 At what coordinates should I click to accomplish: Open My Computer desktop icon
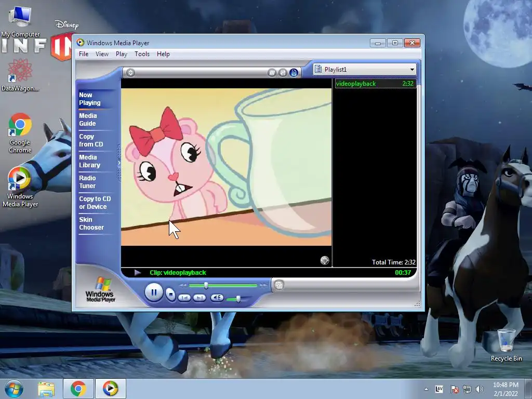20,21
